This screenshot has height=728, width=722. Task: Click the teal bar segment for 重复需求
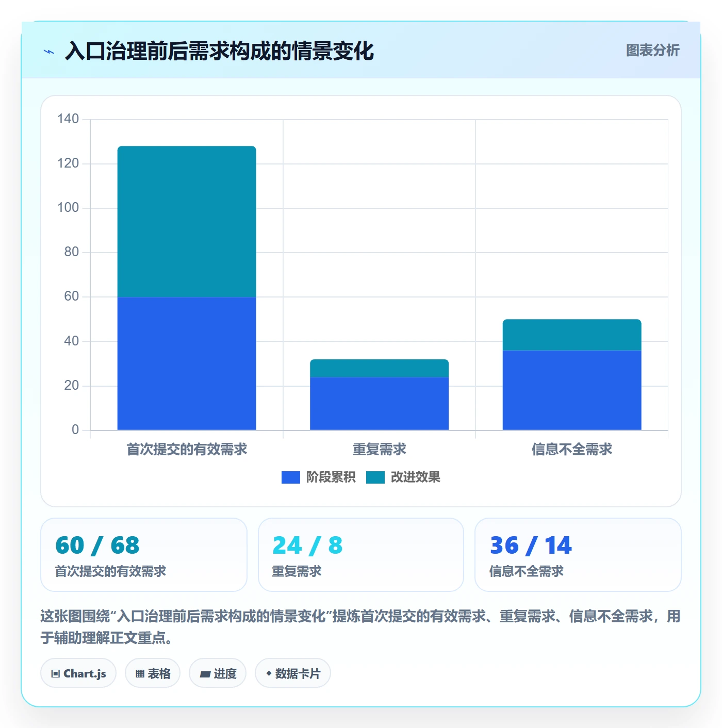click(x=379, y=368)
